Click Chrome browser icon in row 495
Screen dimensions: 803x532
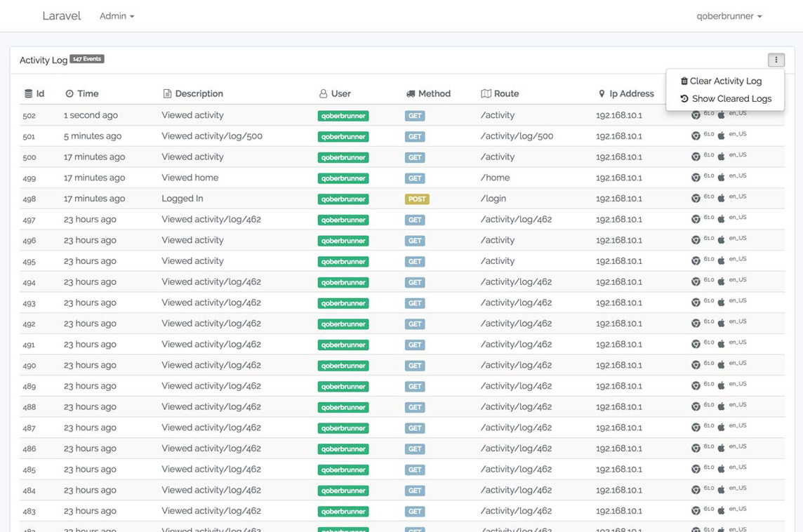coord(696,260)
